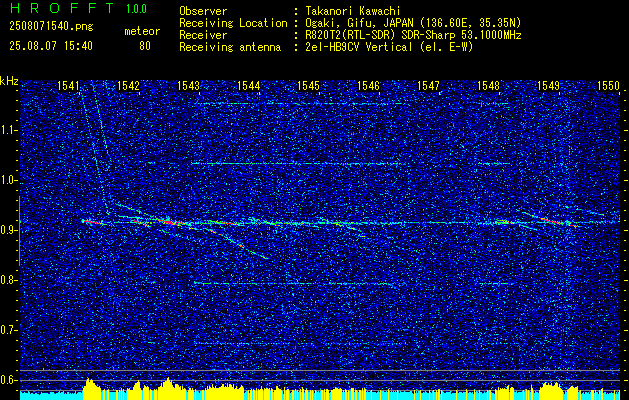Click the timestamp 25.08.07 15:40
629x400 pixels.
[x=51, y=46]
